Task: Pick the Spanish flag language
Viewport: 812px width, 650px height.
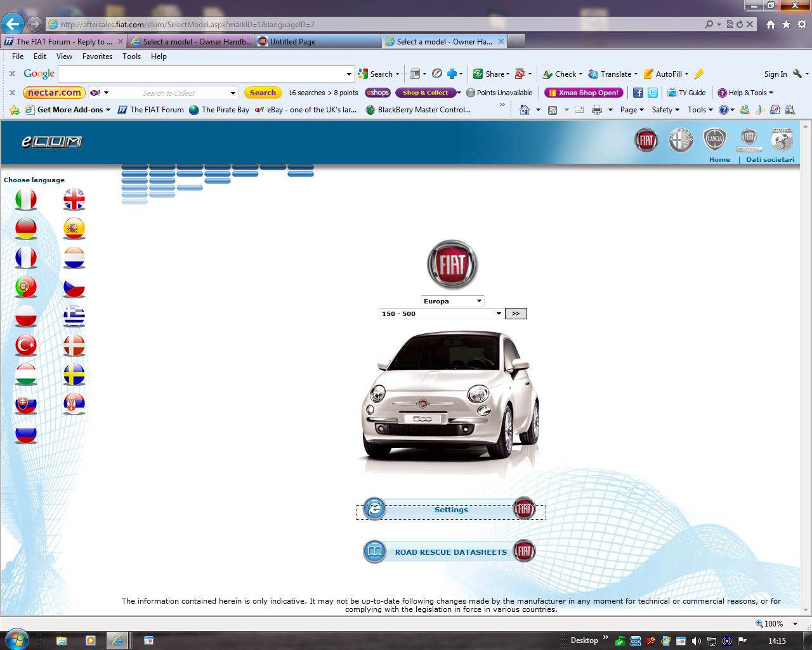Action: click(74, 229)
